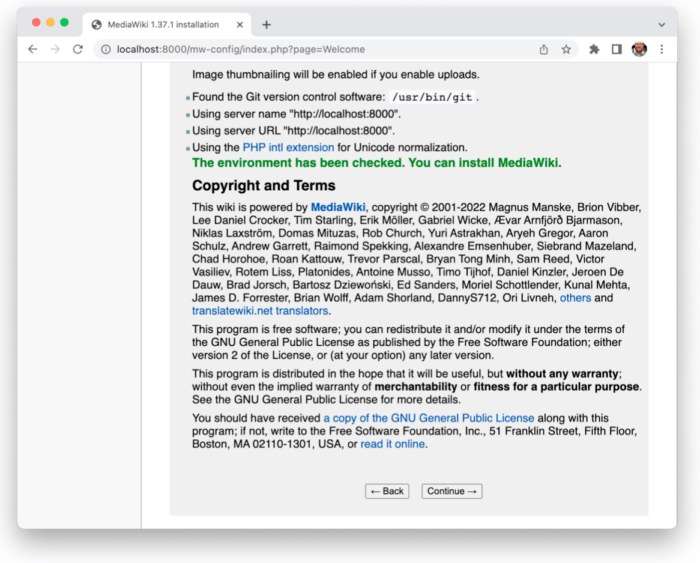This screenshot has height=563, width=700.
Task: Bookmark this page with star icon
Action: point(566,50)
